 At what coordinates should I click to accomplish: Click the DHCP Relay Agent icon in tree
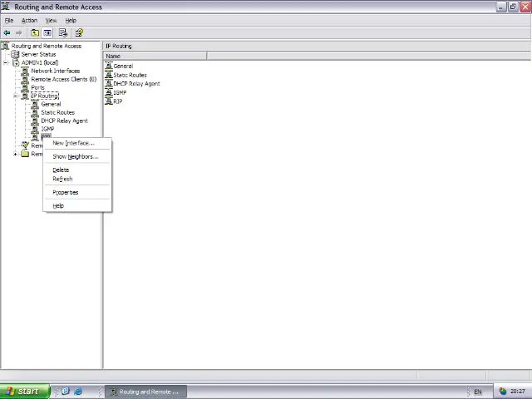pyautogui.click(x=35, y=121)
